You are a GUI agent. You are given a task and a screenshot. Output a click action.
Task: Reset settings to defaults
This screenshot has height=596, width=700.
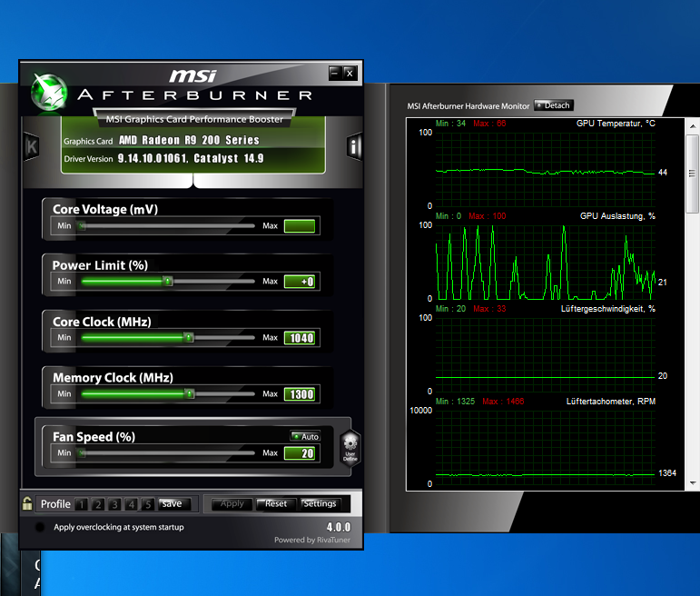(x=276, y=504)
